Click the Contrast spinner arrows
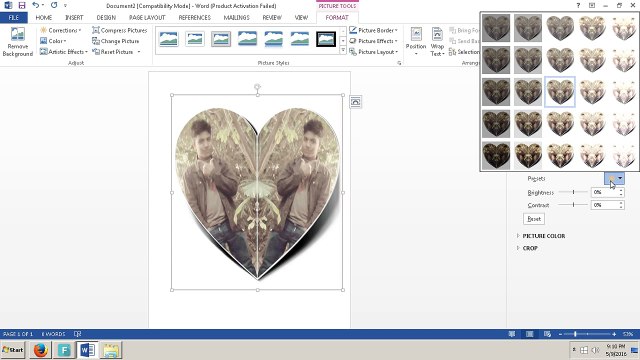Image resolution: width=640 pixels, height=360 pixels. point(621,205)
